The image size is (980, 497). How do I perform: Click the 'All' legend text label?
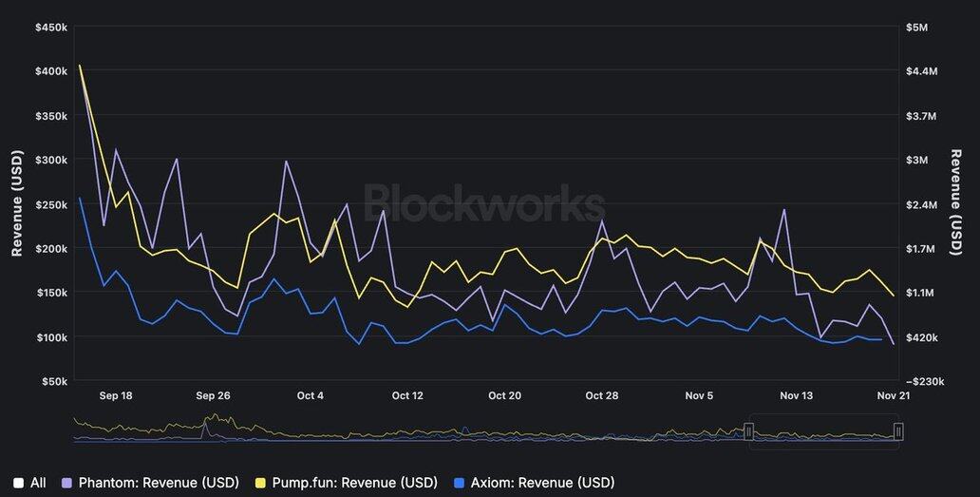pyautogui.click(x=38, y=483)
